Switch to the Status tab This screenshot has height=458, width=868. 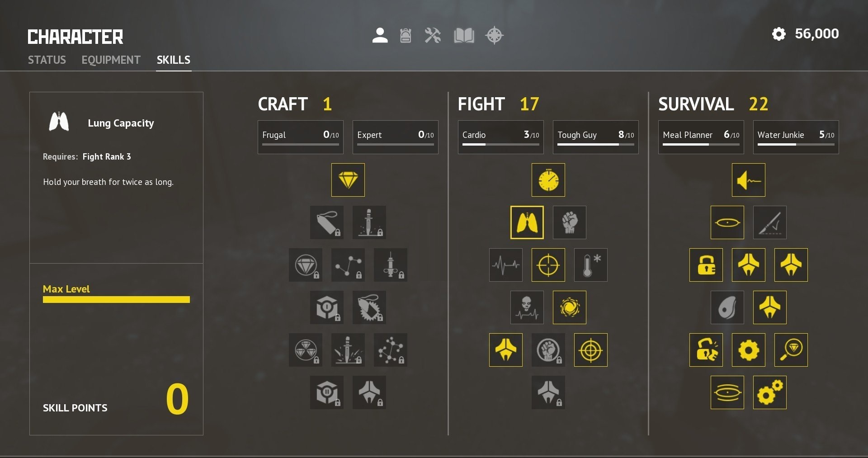tap(47, 60)
